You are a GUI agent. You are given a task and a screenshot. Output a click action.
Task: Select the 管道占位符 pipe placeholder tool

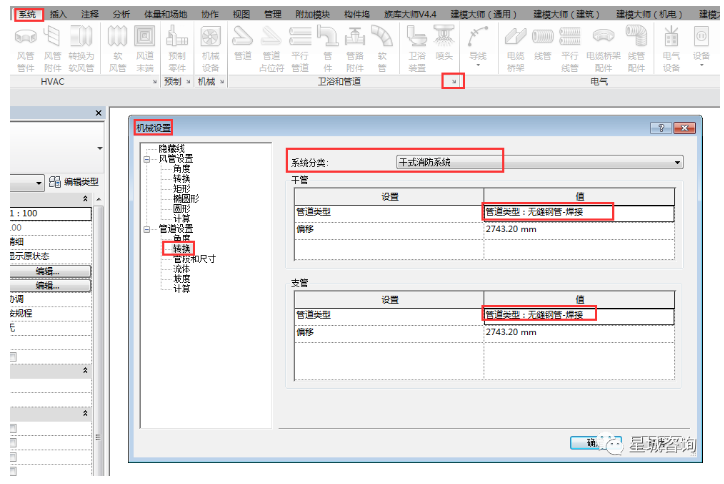click(x=271, y=49)
